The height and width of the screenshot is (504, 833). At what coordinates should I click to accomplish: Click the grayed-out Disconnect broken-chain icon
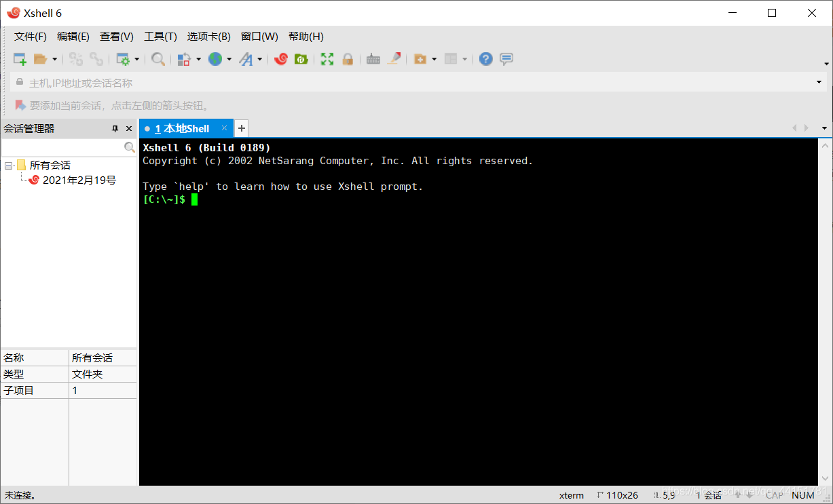pos(96,59)
